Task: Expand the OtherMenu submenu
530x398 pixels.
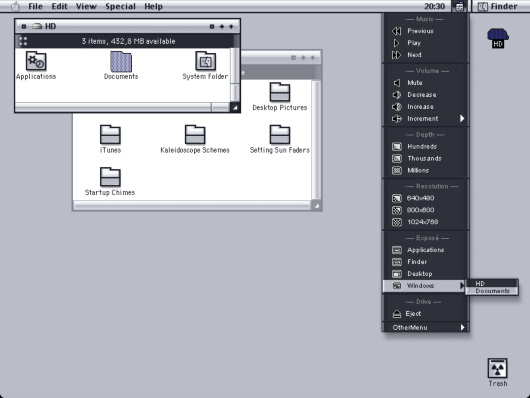Action: 425,327
